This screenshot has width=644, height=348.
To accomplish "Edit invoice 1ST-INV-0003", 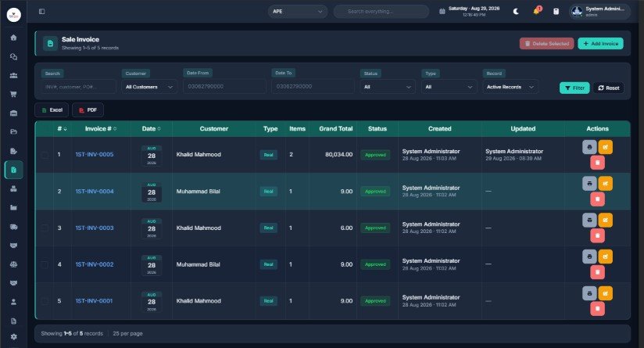I will pyautogui.click(x=606, y=221).
